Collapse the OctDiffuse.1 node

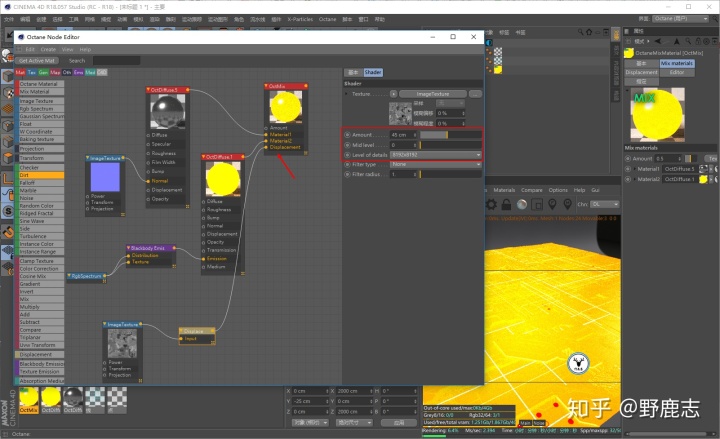pos(204,157)
